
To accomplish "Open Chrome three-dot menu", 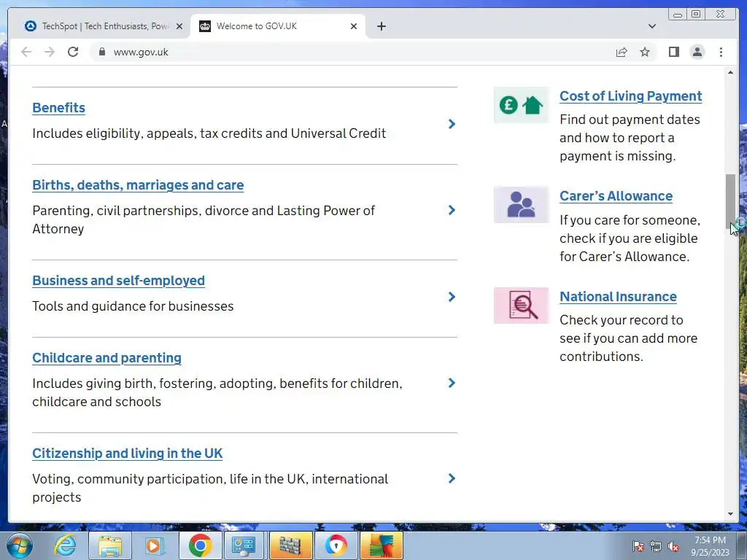I will tap(721, 52).
